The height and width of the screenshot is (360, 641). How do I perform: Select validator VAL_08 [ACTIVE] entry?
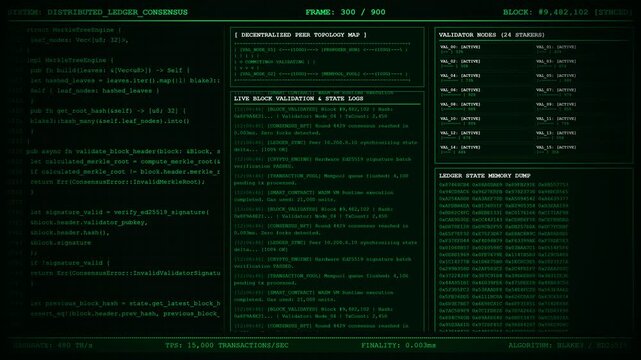[460, 104]
